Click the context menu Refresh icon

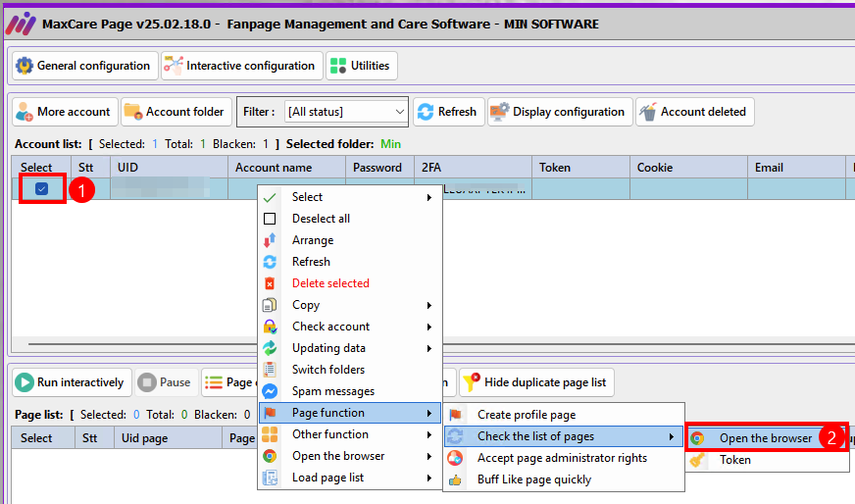(270, 262)
